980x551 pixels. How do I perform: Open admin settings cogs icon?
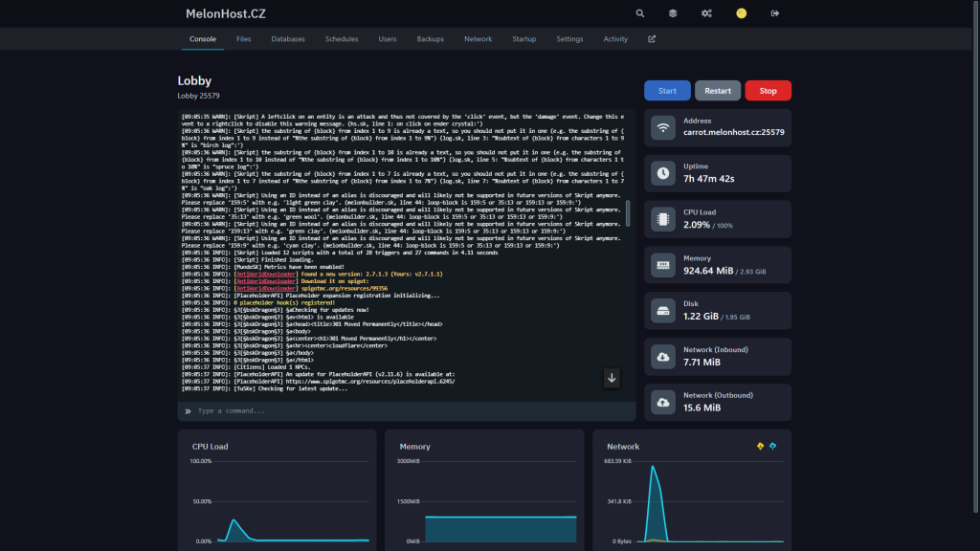point(706,13)
